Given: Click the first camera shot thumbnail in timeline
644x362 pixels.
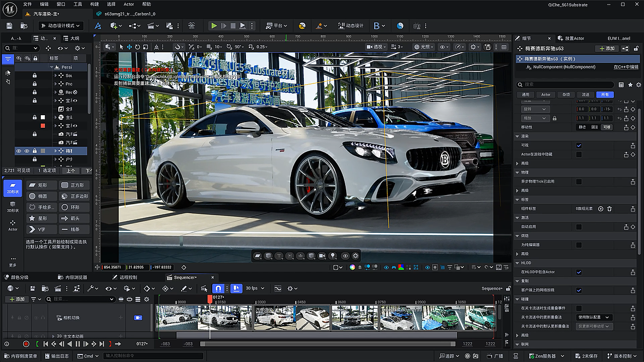Looking at the screenshot, I should coord(177,318).
